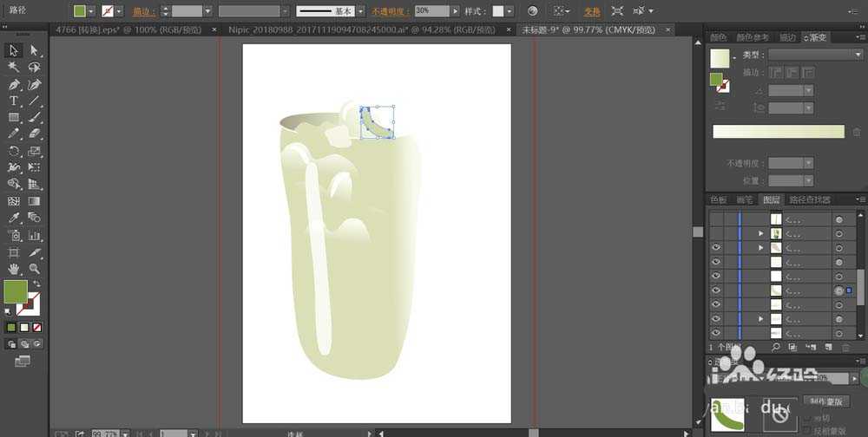868x437 pixels.
Task: Click the 变换 transform link in control bar
Action: point(592,11)
